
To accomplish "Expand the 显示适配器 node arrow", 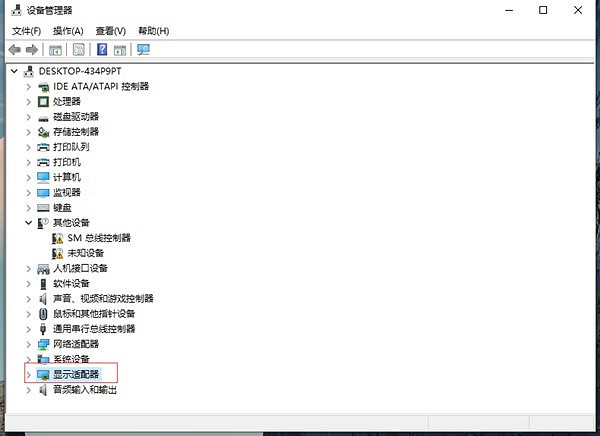I will click(28, 374).
